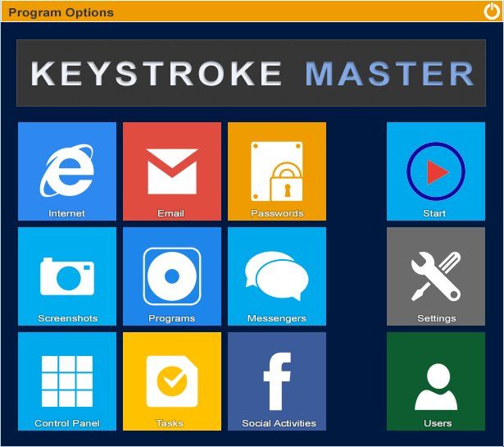Image resolution: width=504 pixels, height=447 pixels.
Task: Open the Screenshots camera tile
Action: [67, 276]
